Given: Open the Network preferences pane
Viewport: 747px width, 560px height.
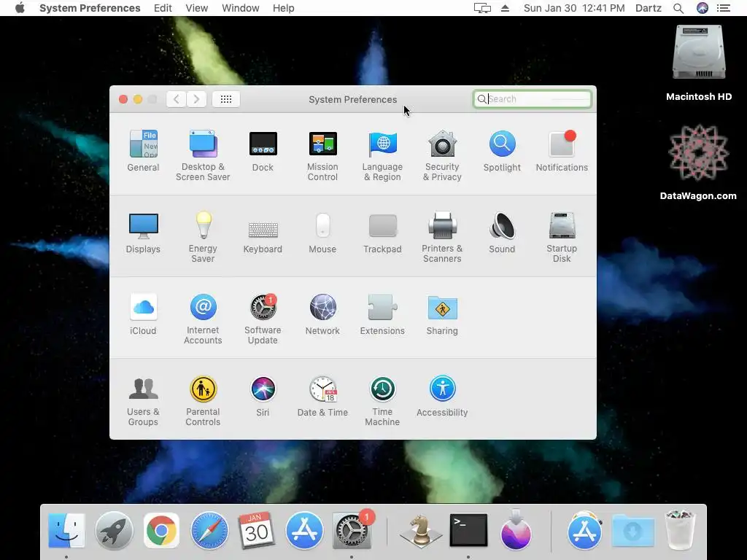Looking at the screenshot, I should [x=322, y=314].
